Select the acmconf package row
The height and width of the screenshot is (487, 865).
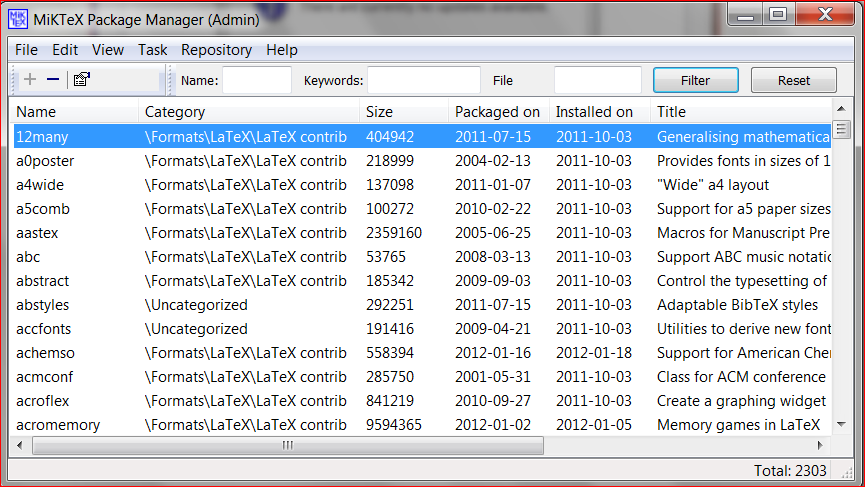pyautogui.click(x=422, y=377)
